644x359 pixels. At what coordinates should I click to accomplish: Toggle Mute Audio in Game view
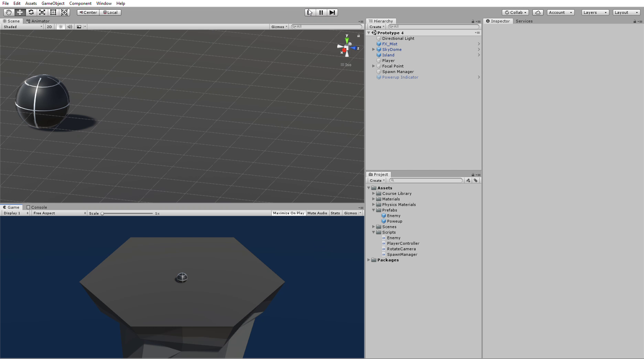pyautogui.click(x=317, y=213)
